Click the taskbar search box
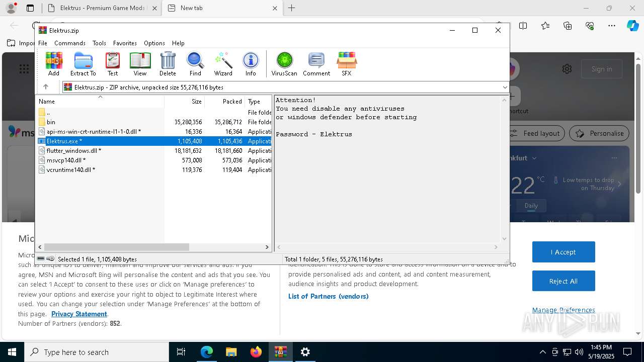Viewport: 644px width, 362px height. pyautogui.click(x=97, y=352)
